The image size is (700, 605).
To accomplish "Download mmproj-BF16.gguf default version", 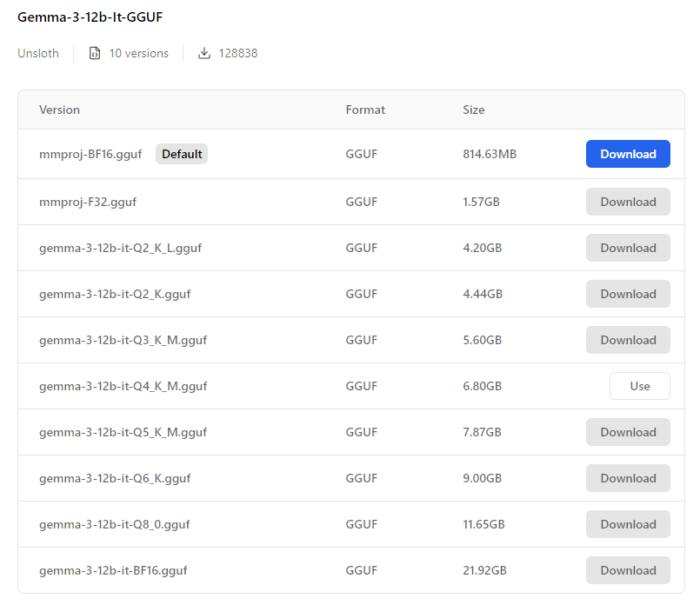I will 628,154.
